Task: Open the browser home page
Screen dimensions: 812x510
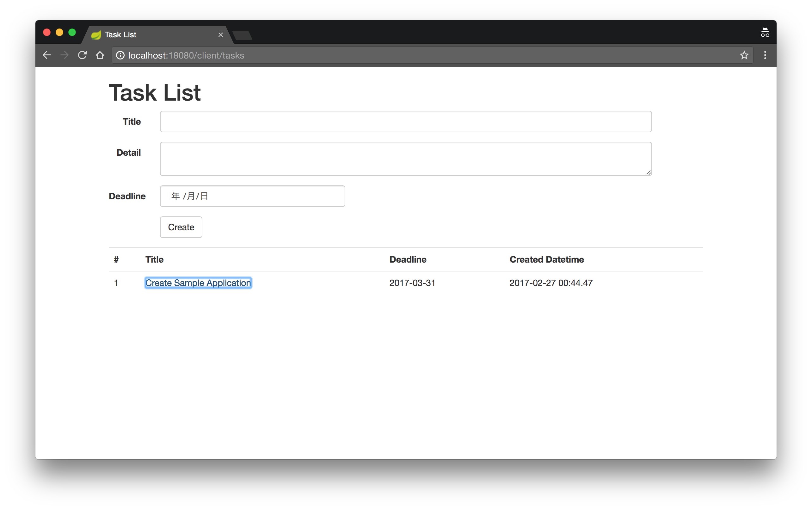Action: pyautogui.click(x=100, y=55)
